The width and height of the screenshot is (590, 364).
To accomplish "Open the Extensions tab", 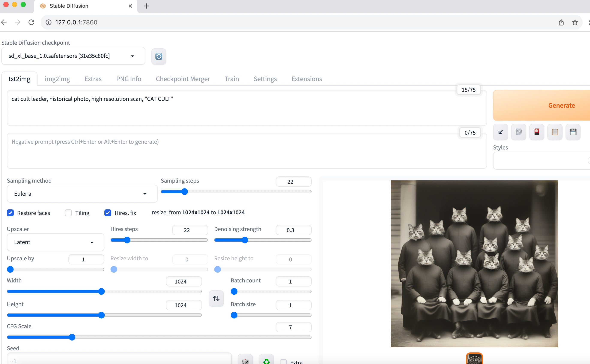I will pyautogui.click(x=306, y=79).
